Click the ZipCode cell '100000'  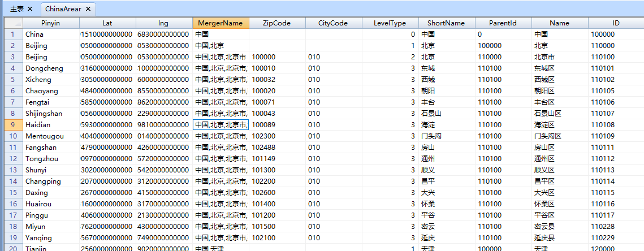(x=277, y=57)
